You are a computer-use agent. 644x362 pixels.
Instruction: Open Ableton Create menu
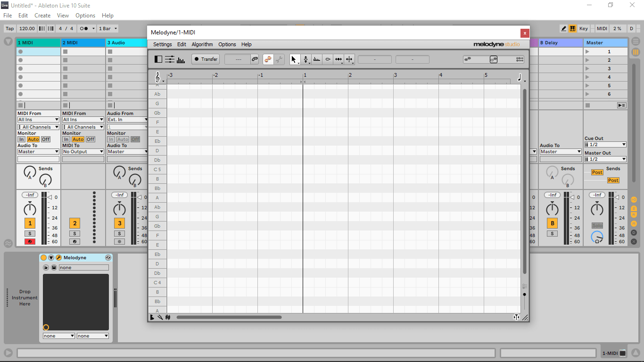coord(42,16)
